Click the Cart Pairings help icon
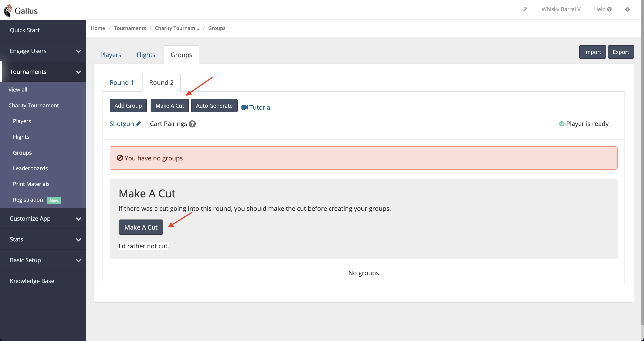The image size is (644, 341). (192, 124)
